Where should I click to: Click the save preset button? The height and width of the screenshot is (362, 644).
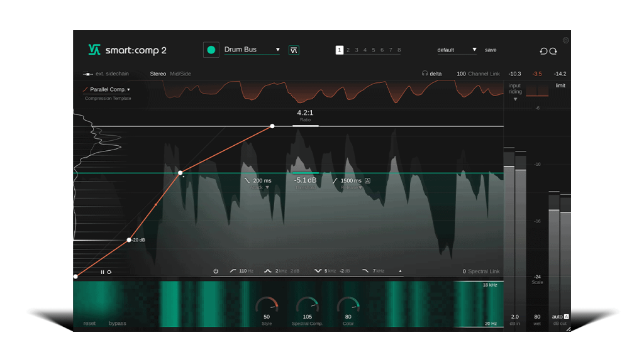pyautogui.click(x=491, y=50)
